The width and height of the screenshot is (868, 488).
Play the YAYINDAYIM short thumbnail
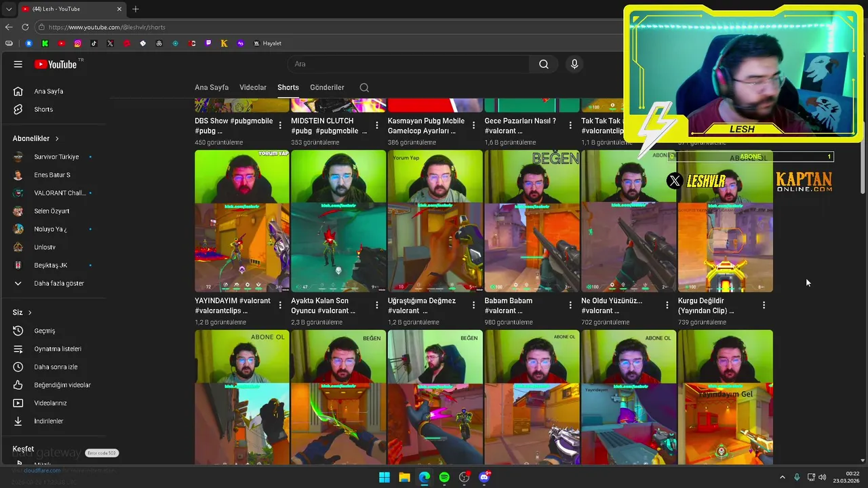pos(242,221)
